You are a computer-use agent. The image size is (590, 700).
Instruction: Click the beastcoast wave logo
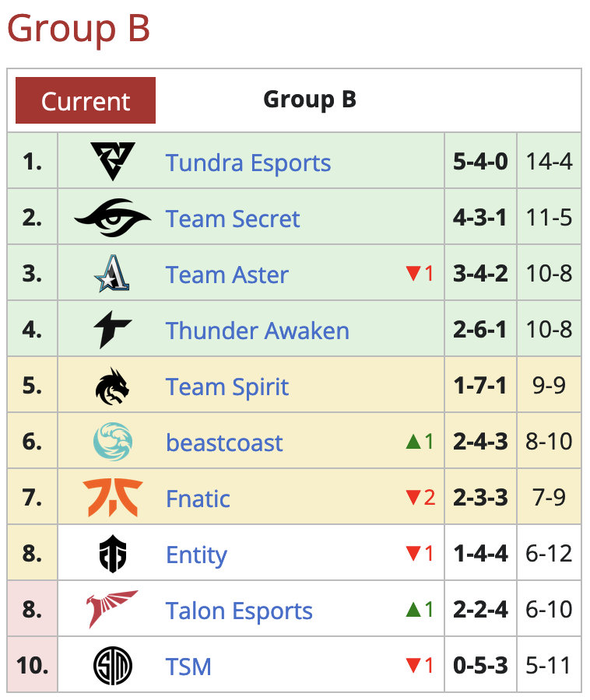[112, 443]
